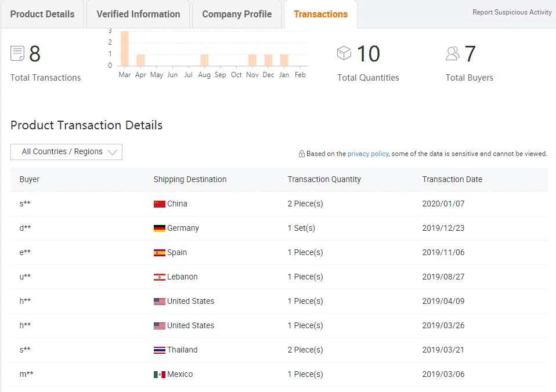Click the Total Buyers people icon
The width and height of the screenshot is (556, 392).
[453, 53]
